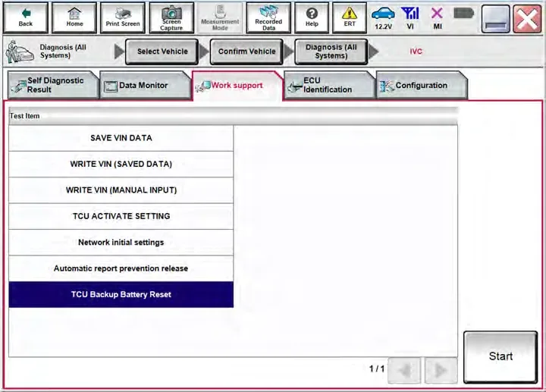Click the Print Screen toolbar icon
546x392 pixels.
pos(123,17)
